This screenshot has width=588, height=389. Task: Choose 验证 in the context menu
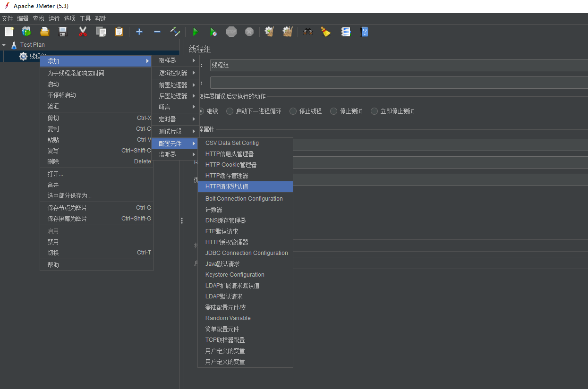(x=96, y=106)
